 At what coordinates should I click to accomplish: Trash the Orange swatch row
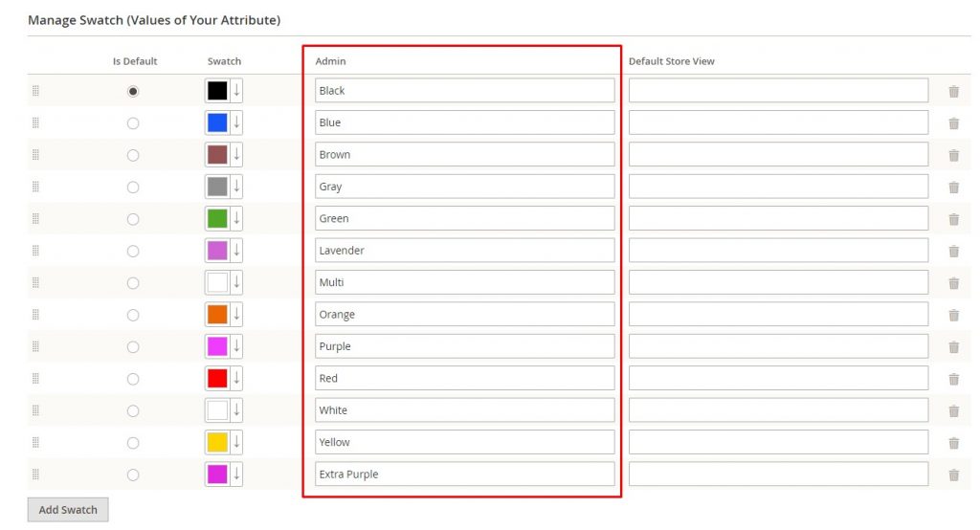point(953,316)
